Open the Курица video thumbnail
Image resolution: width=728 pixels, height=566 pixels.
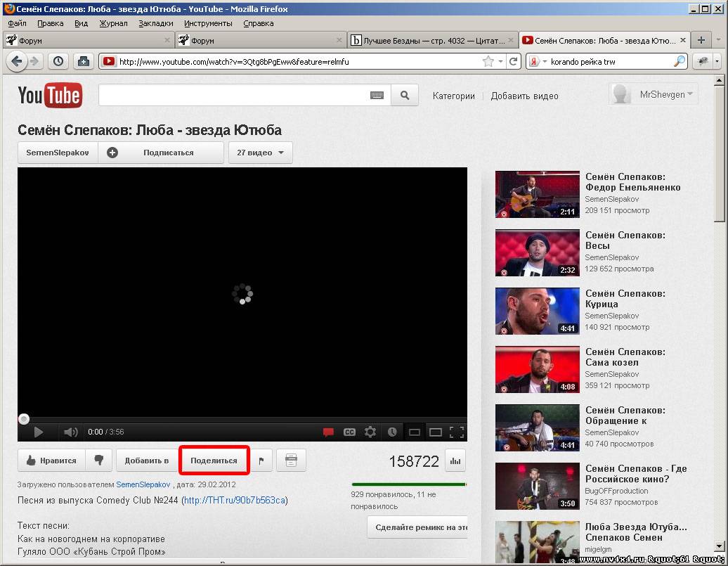click(537, 311)
